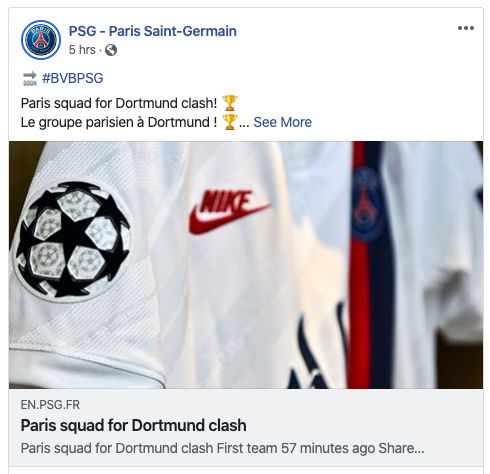Click the link preview description text

pyautogui.click(x=222, y=448)
